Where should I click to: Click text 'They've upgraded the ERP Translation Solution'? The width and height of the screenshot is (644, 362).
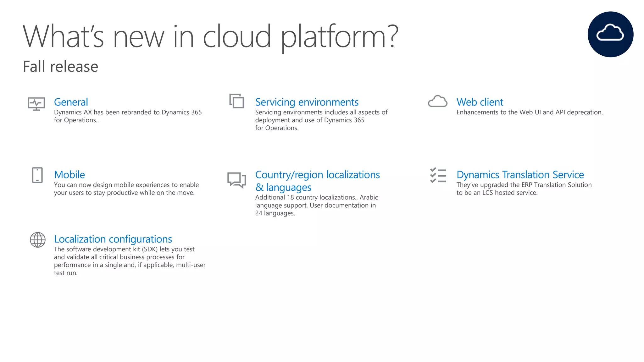point(524,185)
